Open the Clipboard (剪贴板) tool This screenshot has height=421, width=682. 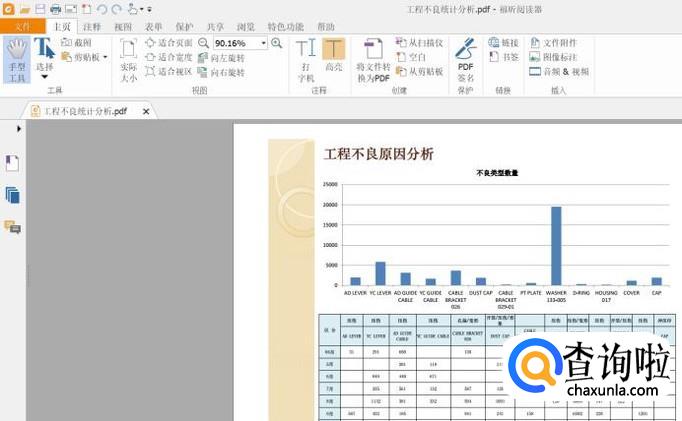click(x=80, y=57)
